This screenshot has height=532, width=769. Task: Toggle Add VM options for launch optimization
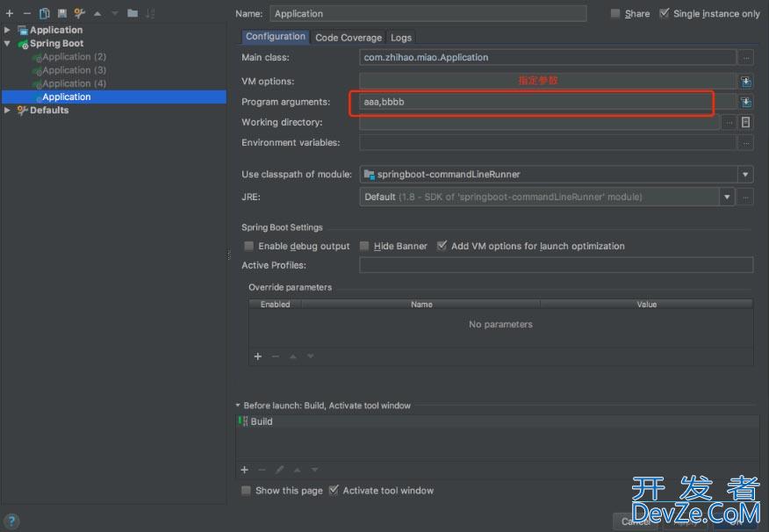tap(442, 246)
